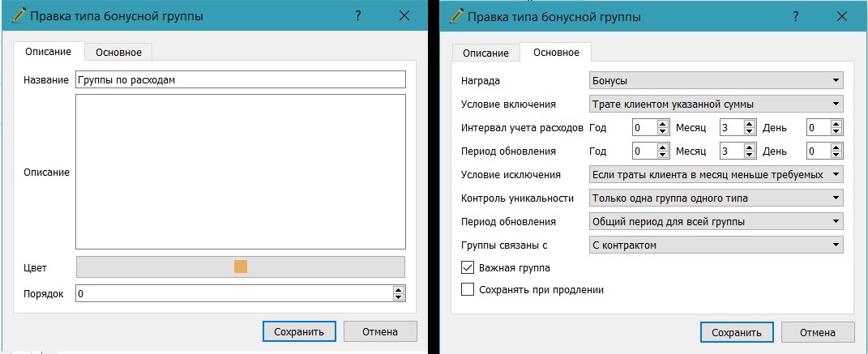Open the Условие исключения dropdown
Viewport: 868px width, 354px height.
pyautogui.click(x=716, y=174)
